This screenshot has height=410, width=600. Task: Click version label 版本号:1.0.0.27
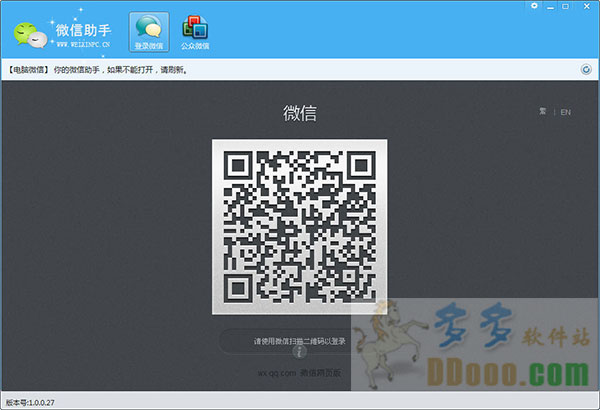pyautogui.click(x=30, y=402)
